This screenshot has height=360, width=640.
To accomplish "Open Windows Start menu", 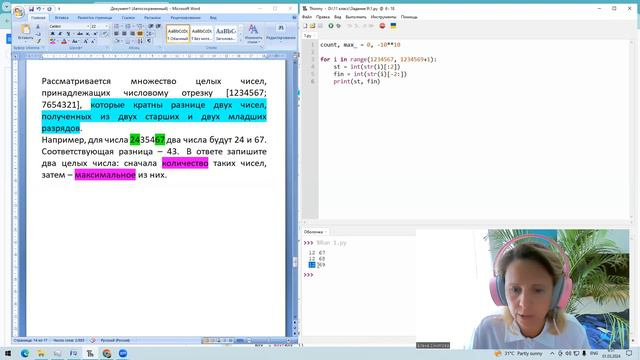I will click(x=8, y=353).
